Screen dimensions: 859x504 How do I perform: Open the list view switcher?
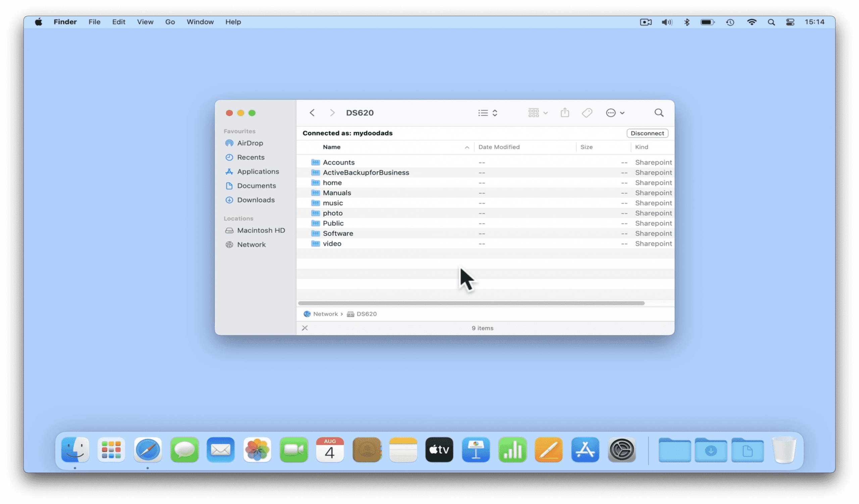(x=488, y=113)
